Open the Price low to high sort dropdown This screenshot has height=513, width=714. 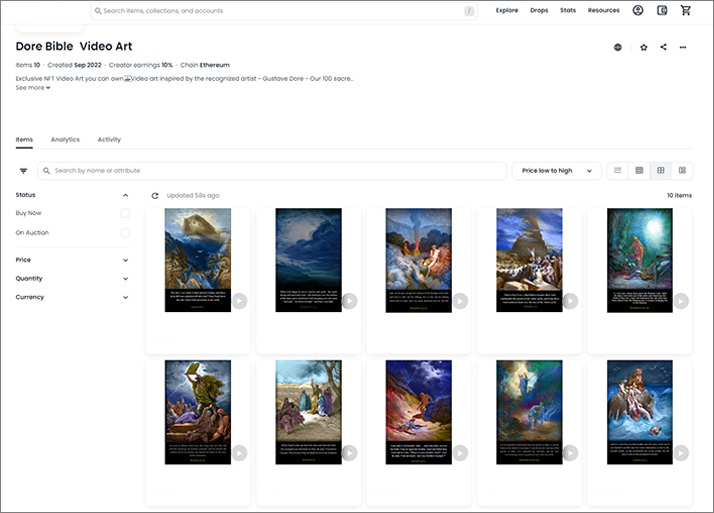coord(556,171)
